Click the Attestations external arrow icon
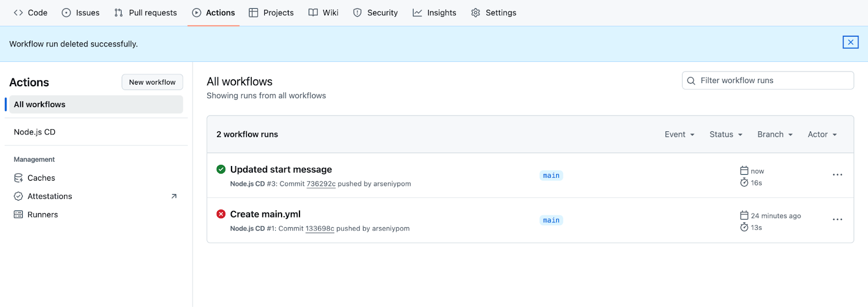The image size is (868, 307). point(174,196)
